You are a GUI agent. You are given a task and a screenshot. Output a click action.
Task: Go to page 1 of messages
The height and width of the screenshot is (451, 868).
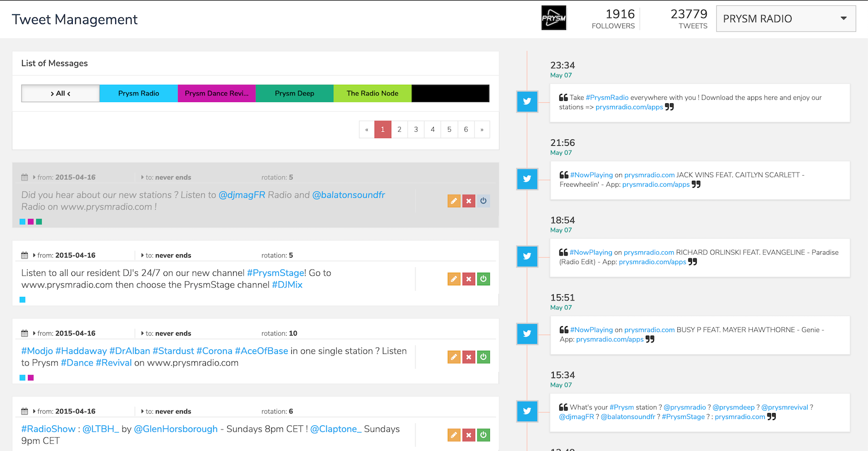383,130
